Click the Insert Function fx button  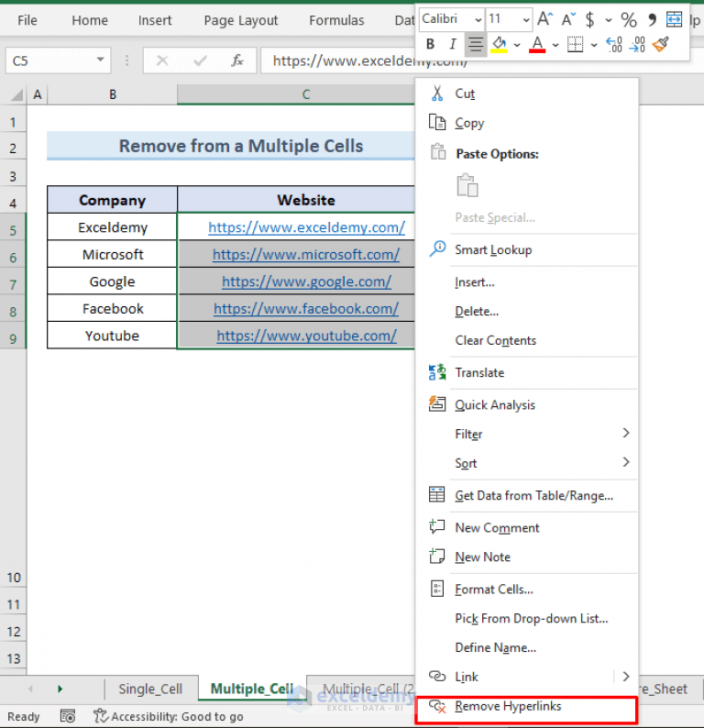(x=237, y=61)
